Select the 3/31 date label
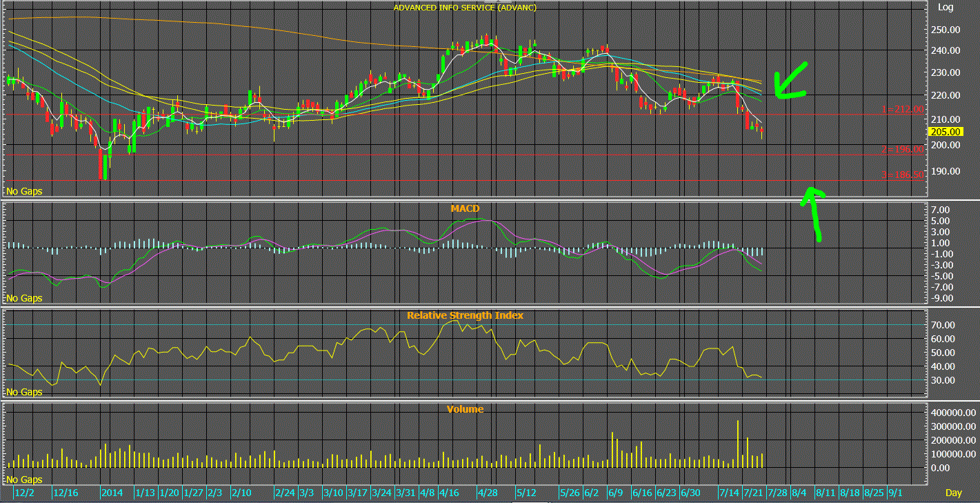The width and height of the screenshot is (980, 503). tap(406, 493)
